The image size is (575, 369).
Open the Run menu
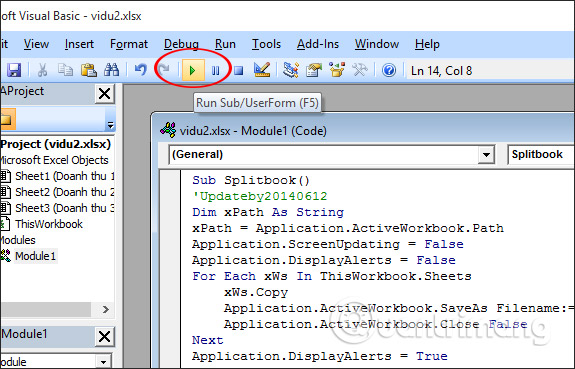(x=225, y=44)
